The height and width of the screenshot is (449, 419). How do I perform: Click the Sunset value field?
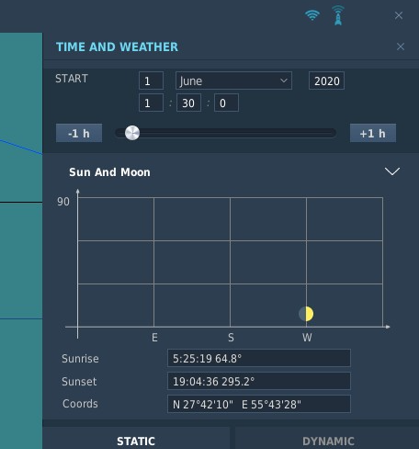point(259,381)
